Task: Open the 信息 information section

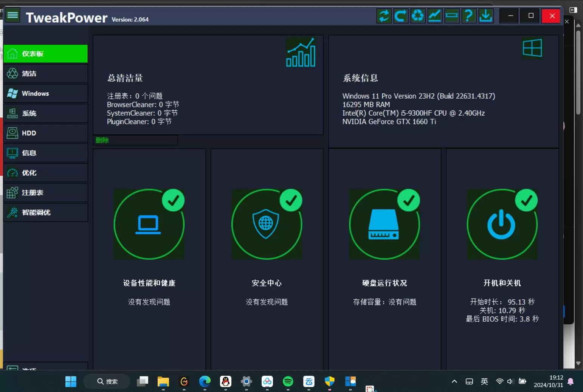Action: click(46, 153)
